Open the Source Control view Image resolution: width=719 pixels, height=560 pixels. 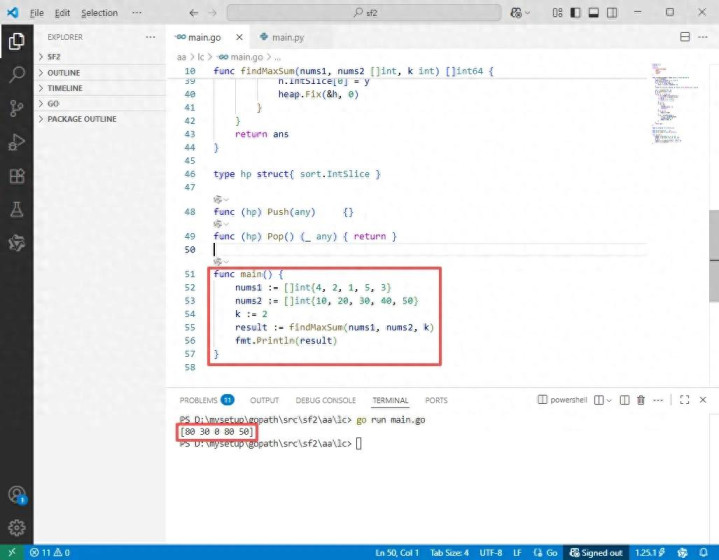coord(17,108)
